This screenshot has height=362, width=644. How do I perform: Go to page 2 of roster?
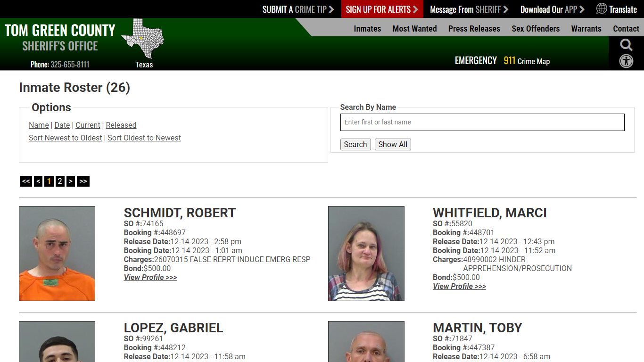[x=60, y=181]
